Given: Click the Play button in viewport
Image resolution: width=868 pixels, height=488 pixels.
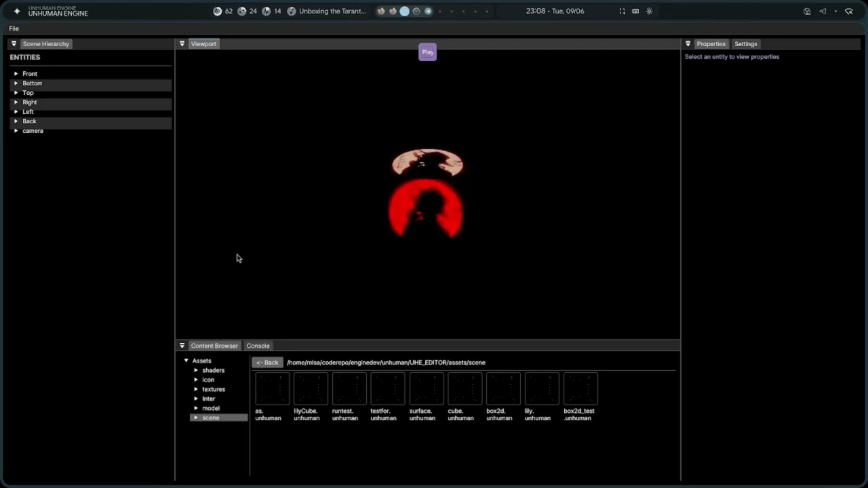Looking at the screenshot, I should 427,52.
